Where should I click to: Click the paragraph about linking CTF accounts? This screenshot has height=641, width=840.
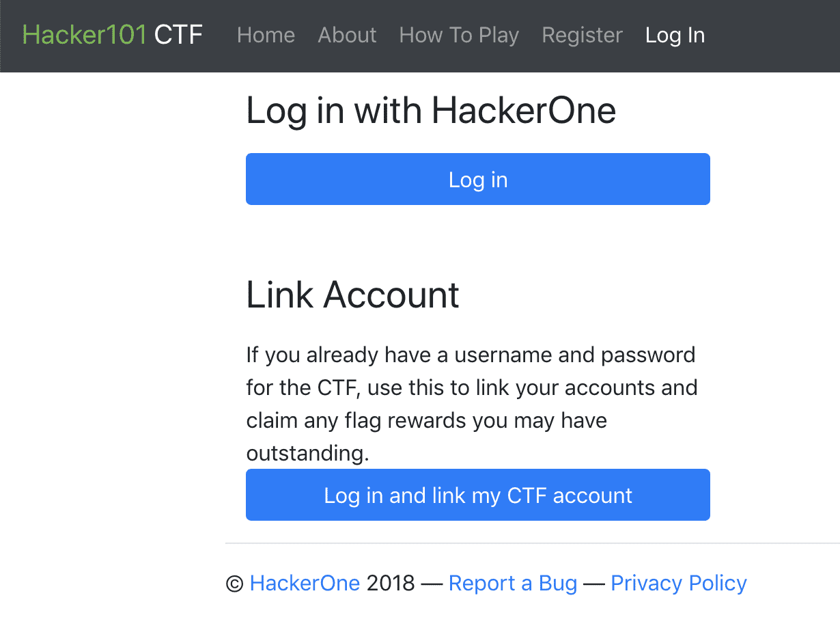pos(471,403)
